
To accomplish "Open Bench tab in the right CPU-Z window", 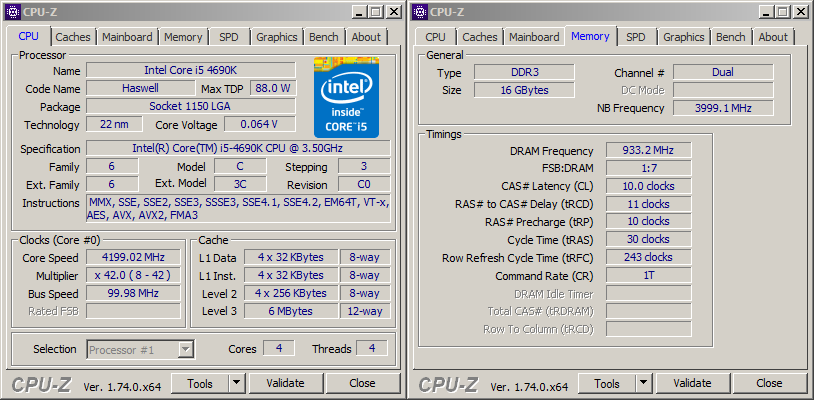I will pyautogui.click(x=730, y=37).
